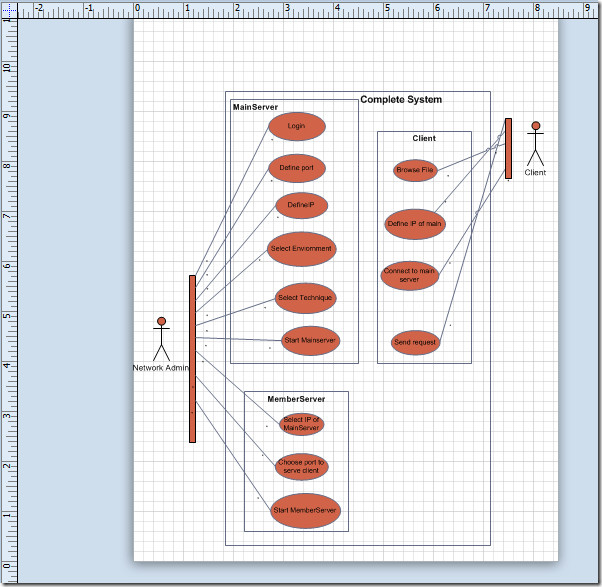Screen dimensions: 602x587
Task: Click the MemberServer boundary label
Action: coord(296,399)
